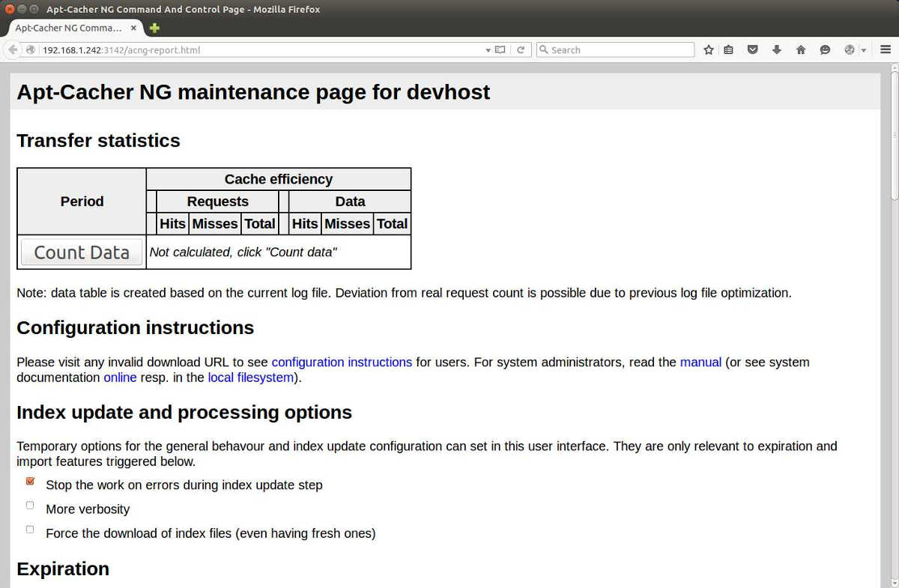This screenshot has width=899, height=588.
Task: Open the address bar history dropdown
Action: click(488, 50)
